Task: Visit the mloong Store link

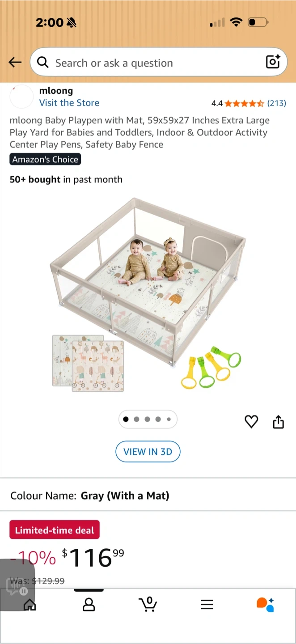Action: click(69, 103)
